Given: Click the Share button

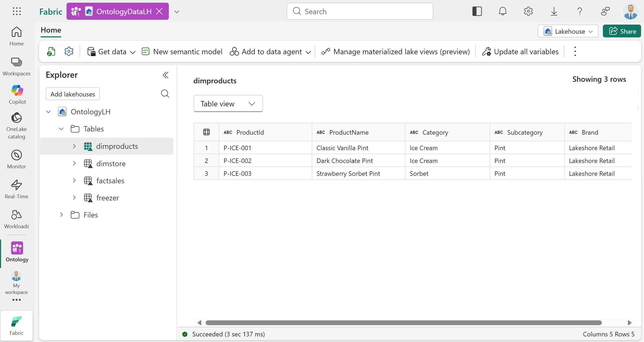Looking at the screenshot, I should pyautogui.click(x=622, y=31).
